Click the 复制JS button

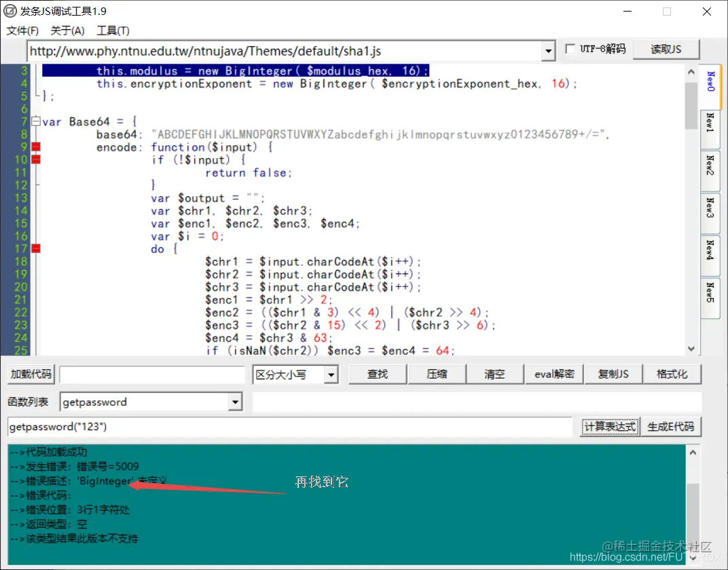[x=613, y=375]
